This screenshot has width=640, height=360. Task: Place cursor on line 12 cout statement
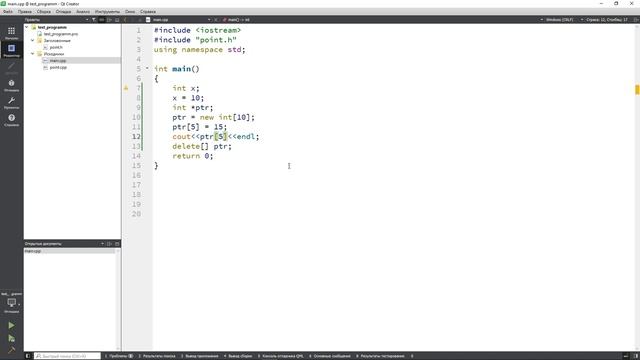click(216, 136)
